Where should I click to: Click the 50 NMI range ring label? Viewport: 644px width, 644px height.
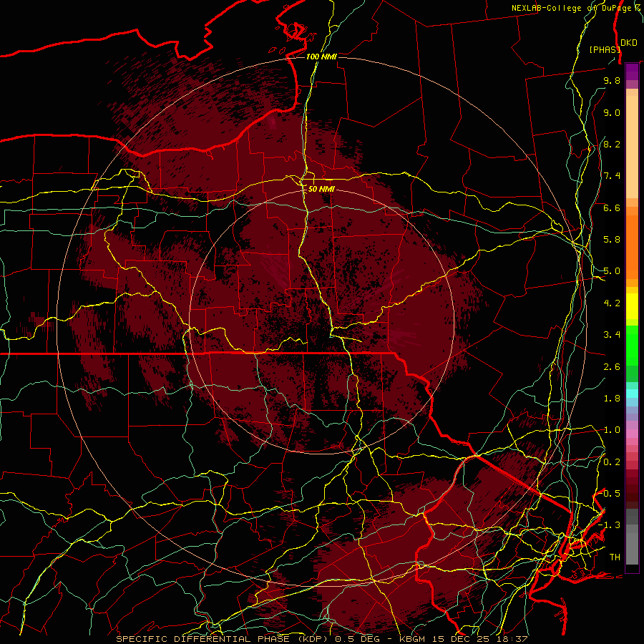[321, 189]
